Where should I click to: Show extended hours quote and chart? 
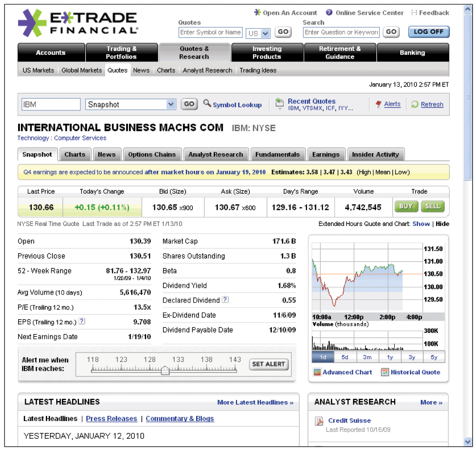coord(421,224)
